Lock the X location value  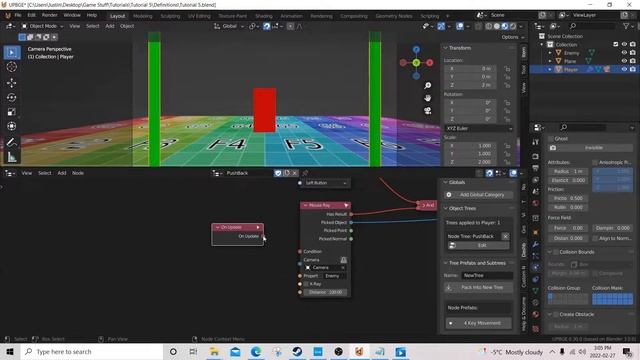pyautogui.click(x=507, y=69)
